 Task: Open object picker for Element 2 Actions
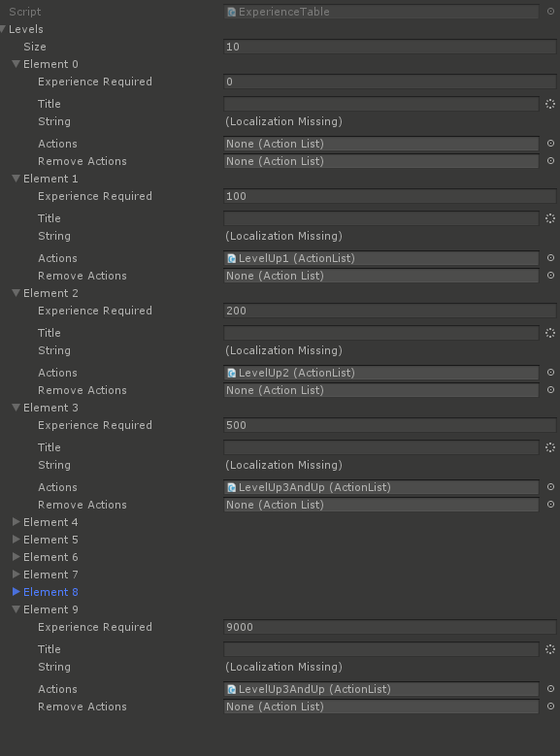click(550, 373)
